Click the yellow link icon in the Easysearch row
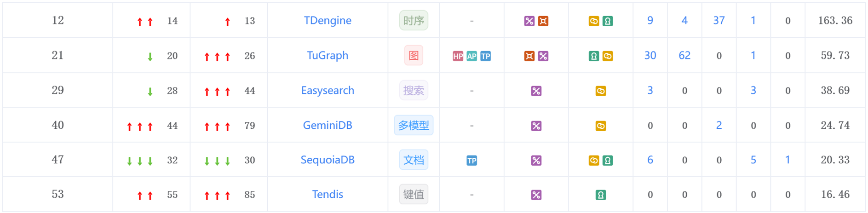Viewport: 868px width, 213px height. 601,91
